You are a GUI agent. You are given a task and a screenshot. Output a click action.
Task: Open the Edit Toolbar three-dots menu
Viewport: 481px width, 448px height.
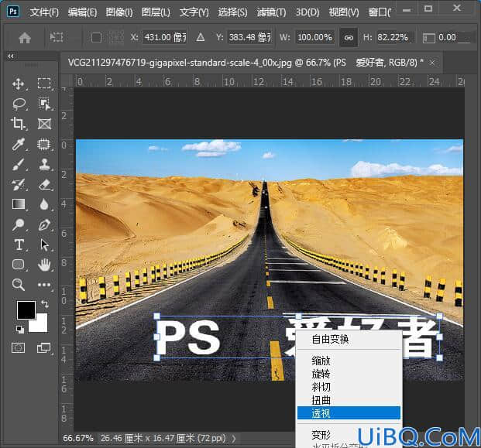click(44, 285)
